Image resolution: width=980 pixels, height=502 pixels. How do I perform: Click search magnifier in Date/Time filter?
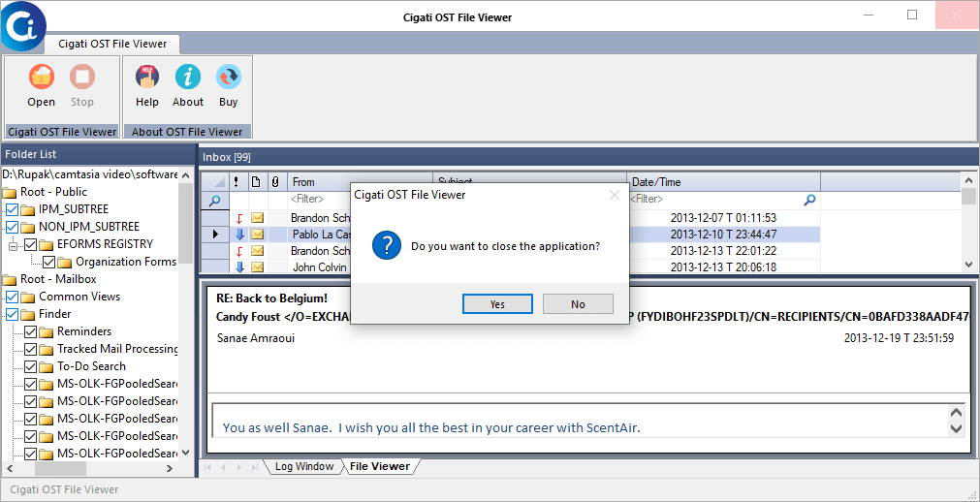point(809,200)
